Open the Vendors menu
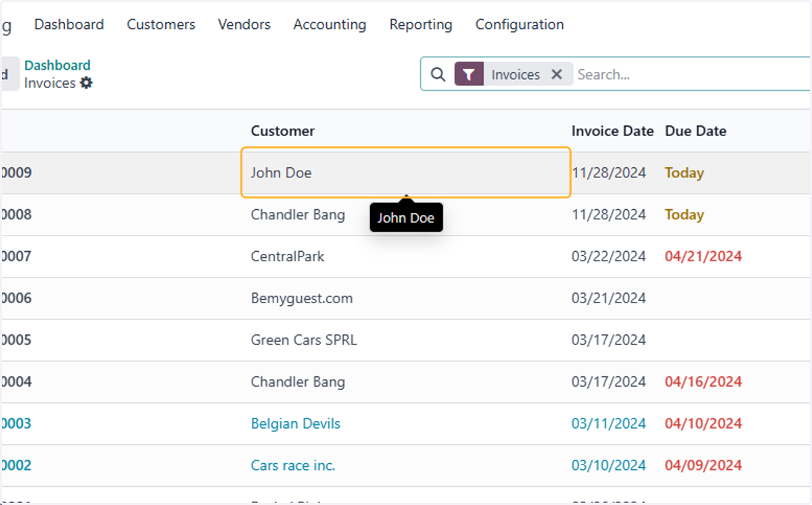The image size is (812, 505). click(x=244, y=24)
